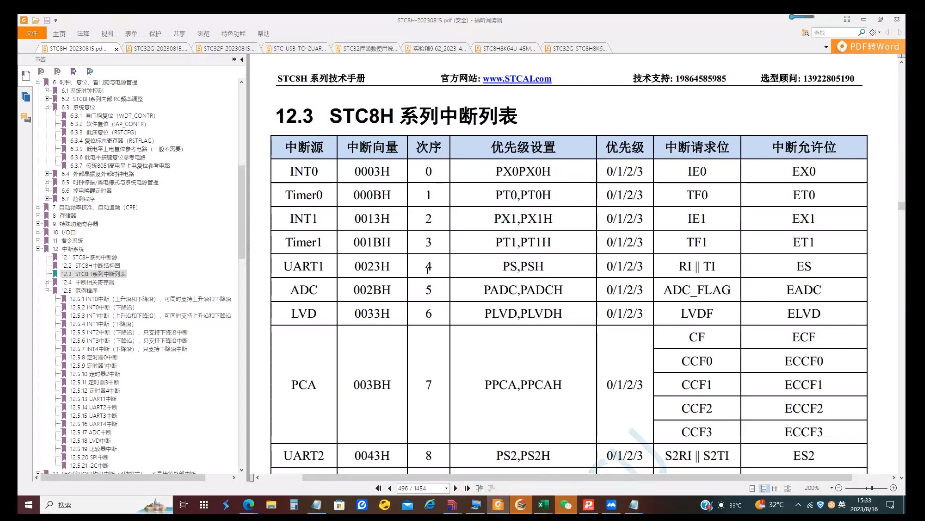Screen dimensions: 925x521
Task: Jump to the first page arrow
Action: 377,488
